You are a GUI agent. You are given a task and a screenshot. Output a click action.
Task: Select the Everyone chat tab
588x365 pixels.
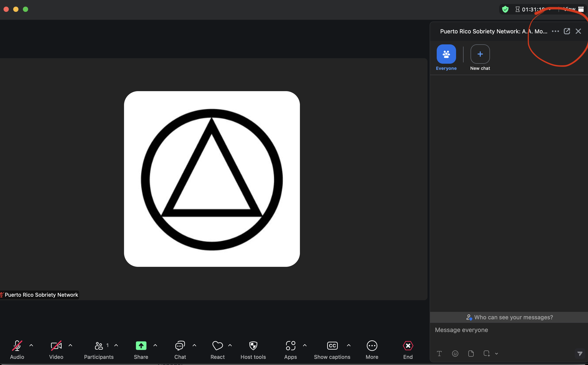446,54
